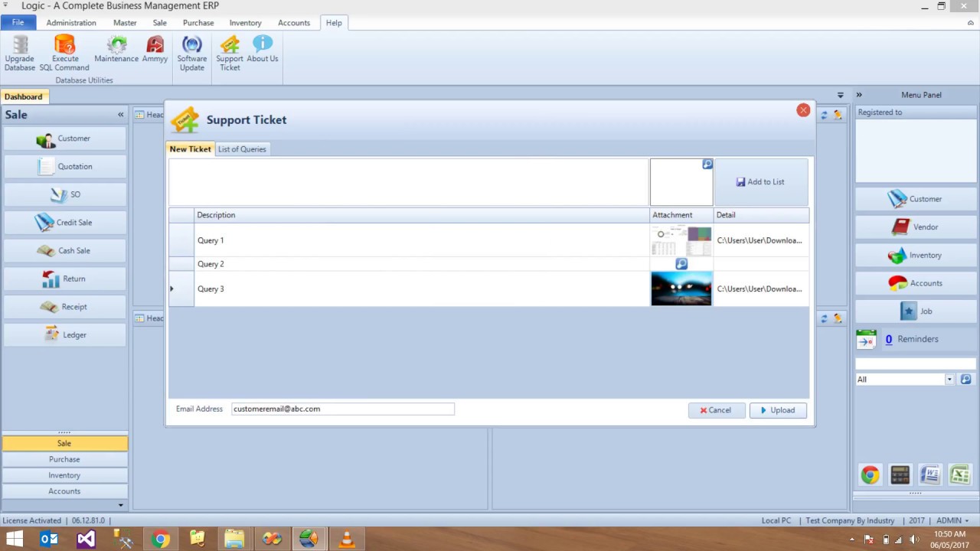Open Customer in right Menu Panel
The image size is (980, 551).
point(916,199)
